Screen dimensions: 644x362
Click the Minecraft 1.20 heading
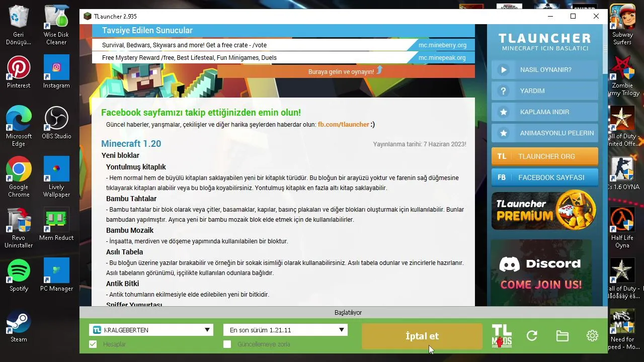(131, 144)
